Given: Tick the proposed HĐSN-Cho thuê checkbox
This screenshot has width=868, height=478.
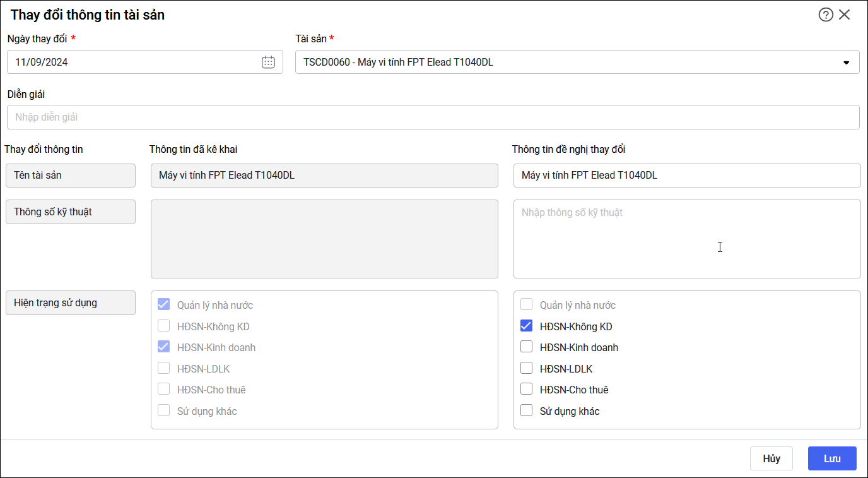Looking at the screenshot, I should pyautogui.click(x=526, y=390).
